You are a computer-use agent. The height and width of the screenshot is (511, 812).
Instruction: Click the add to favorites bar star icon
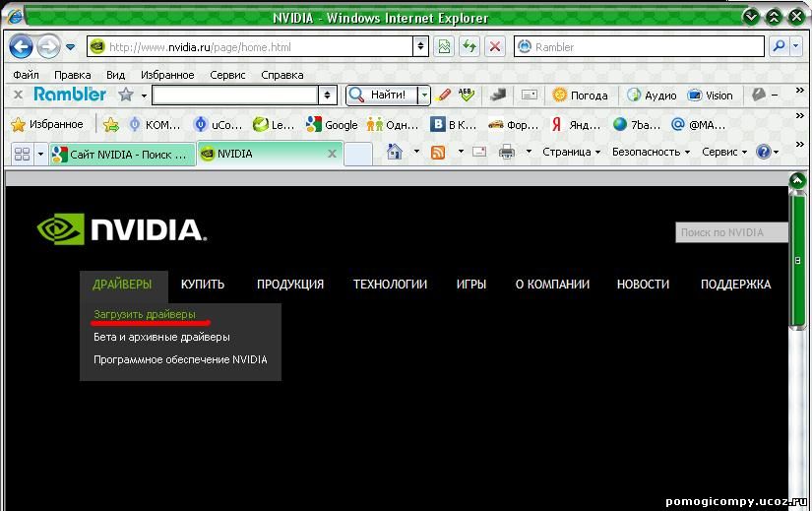[111, 124]
